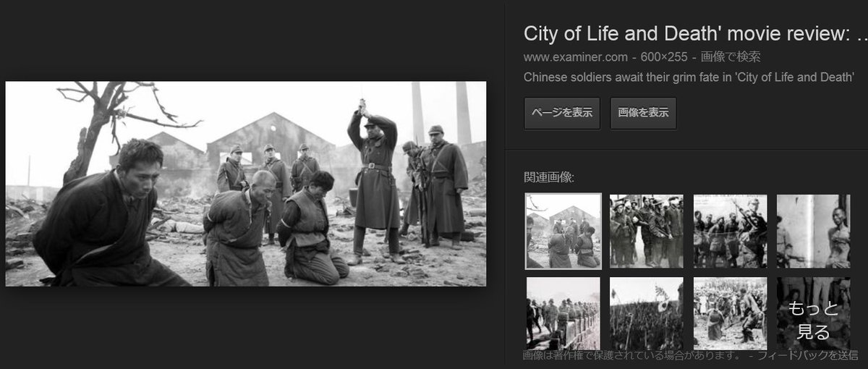868x369 pixels.
Task: Open the second bottom-row thumbnail showing a crowd with flags
Action: (647, 314)
